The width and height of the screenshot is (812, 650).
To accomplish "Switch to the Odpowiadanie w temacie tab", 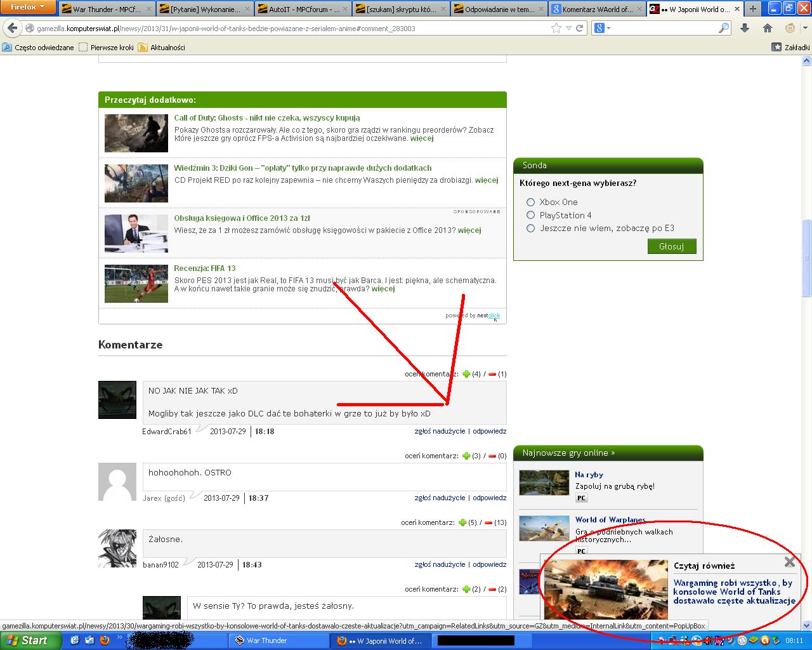I will pyautogui.click(x=499, y=10).
